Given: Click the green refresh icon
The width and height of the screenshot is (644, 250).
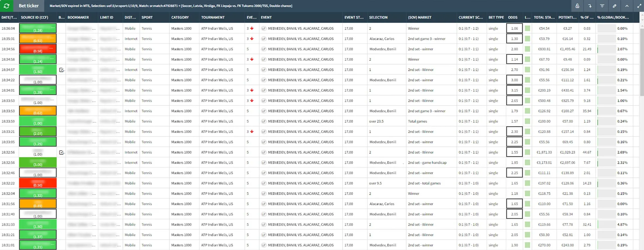Looking at the screenshot, I should (6, 6).
